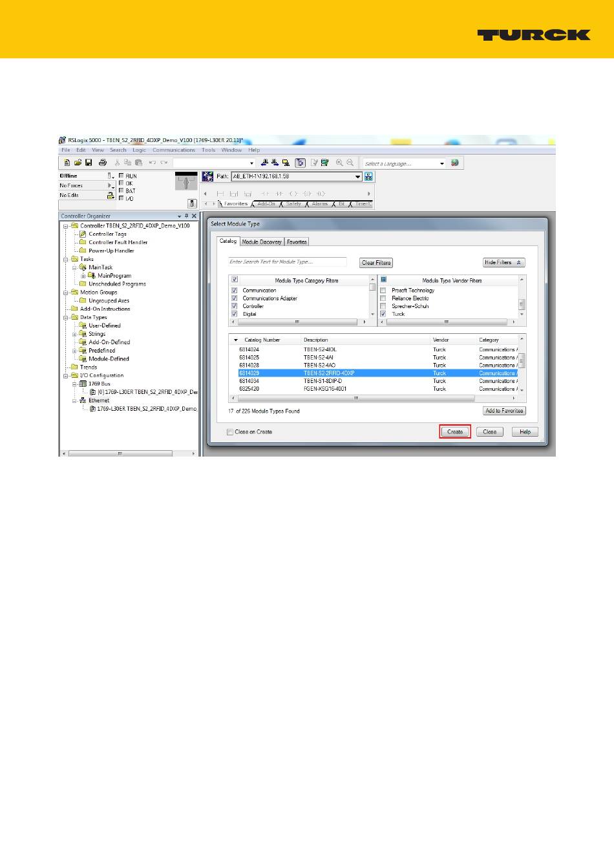Click the network icon left of Path label
The image size is (614, 868).
(x=207, y=176)
